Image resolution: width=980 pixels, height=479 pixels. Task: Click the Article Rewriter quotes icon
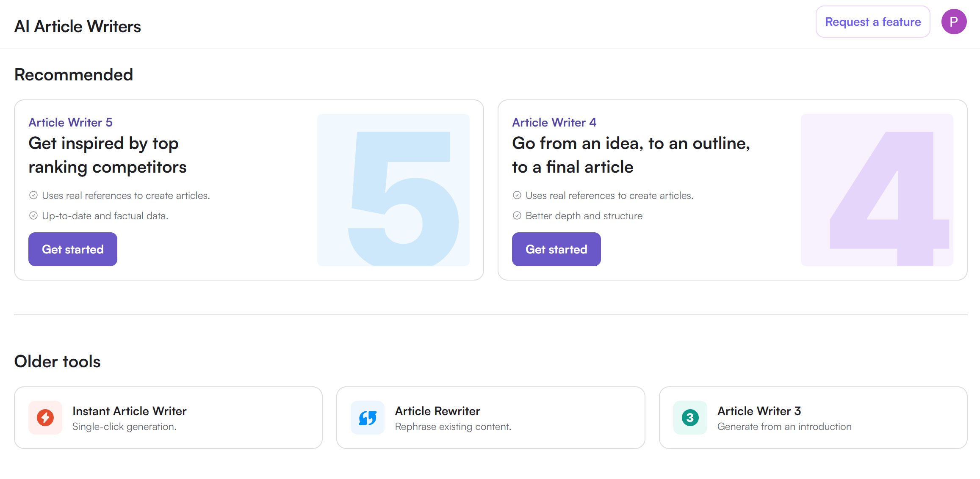pyautogui.click(x=368, y=418)
